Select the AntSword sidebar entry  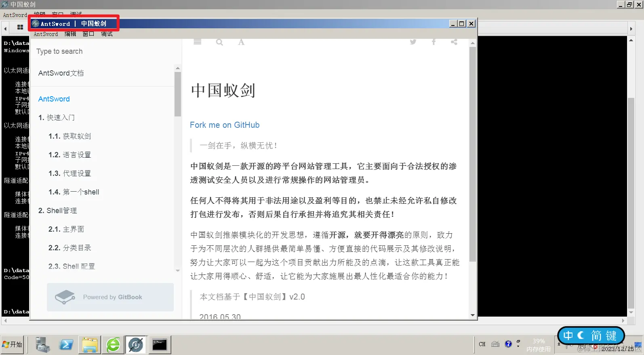(x=54, y=99)
